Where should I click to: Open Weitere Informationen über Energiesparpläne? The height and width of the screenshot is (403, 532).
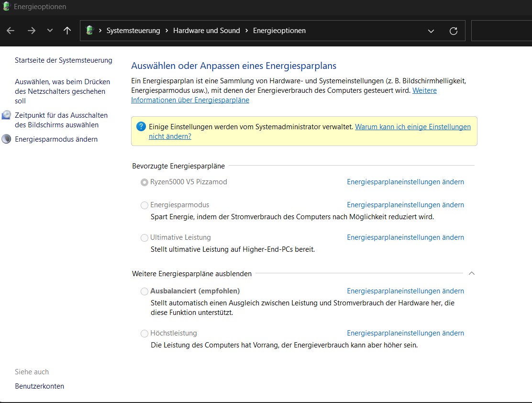tap(190, 100)
